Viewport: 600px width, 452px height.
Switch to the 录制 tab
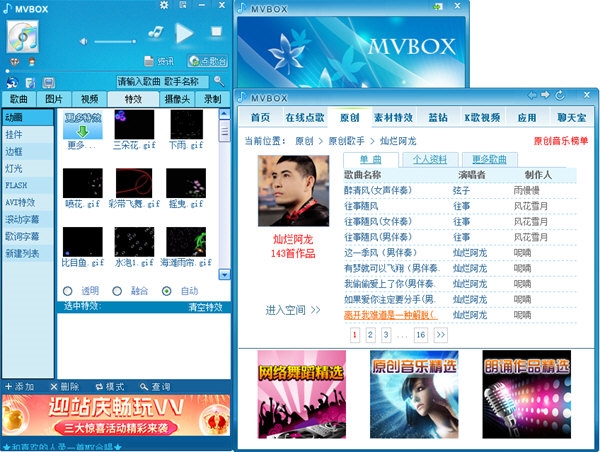pyautogui.click(x=213, y=99)
